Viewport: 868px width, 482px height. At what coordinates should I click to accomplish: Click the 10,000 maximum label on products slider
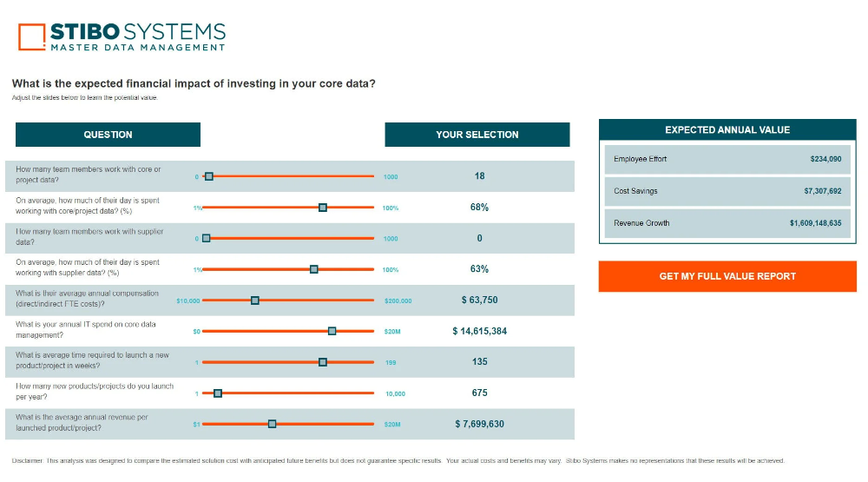[x=395, y=393]
